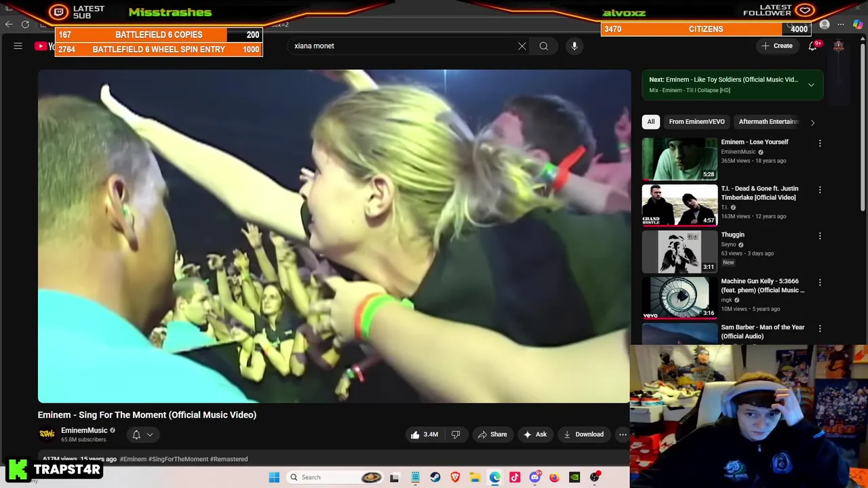This screenshot has width=868, height=488.
Task: Click the Sam Barber - Man of the Year title
Action: [763, 332]
